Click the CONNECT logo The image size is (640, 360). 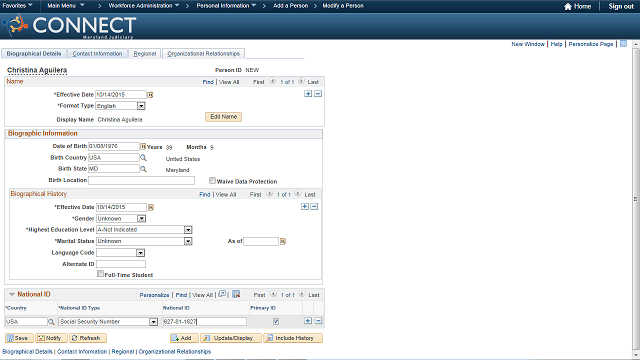point(69,27)
